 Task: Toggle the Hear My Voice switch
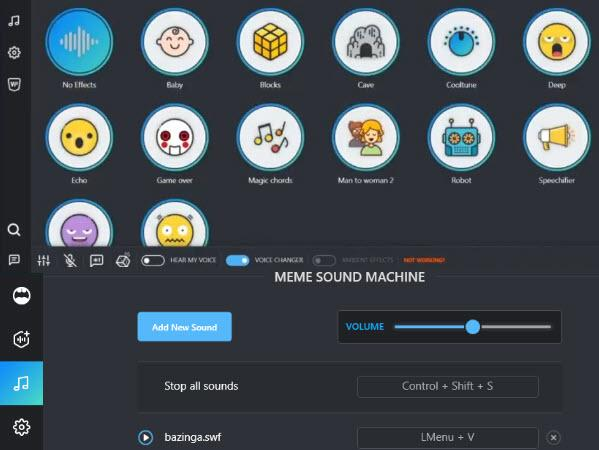(153, 261)
